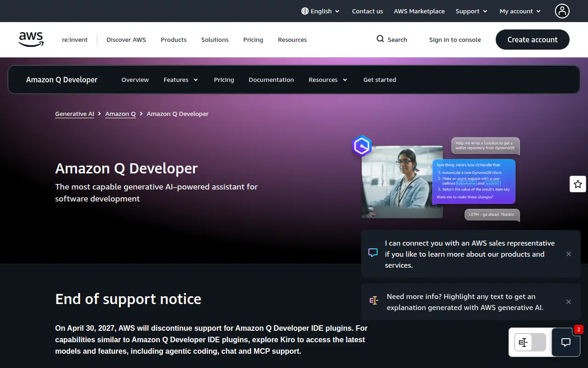Click the Create account button
Screen dimensions: 588x368
click(x=532, y=40)
